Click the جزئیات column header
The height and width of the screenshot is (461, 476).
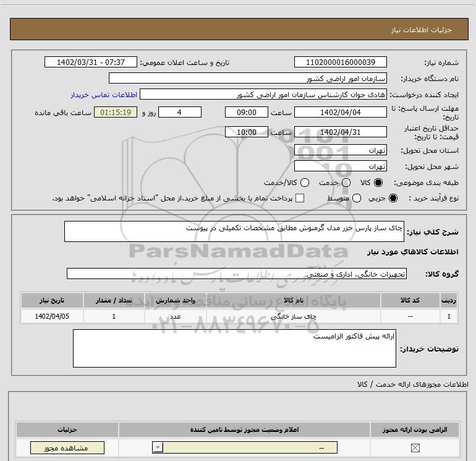click(67, 429)
